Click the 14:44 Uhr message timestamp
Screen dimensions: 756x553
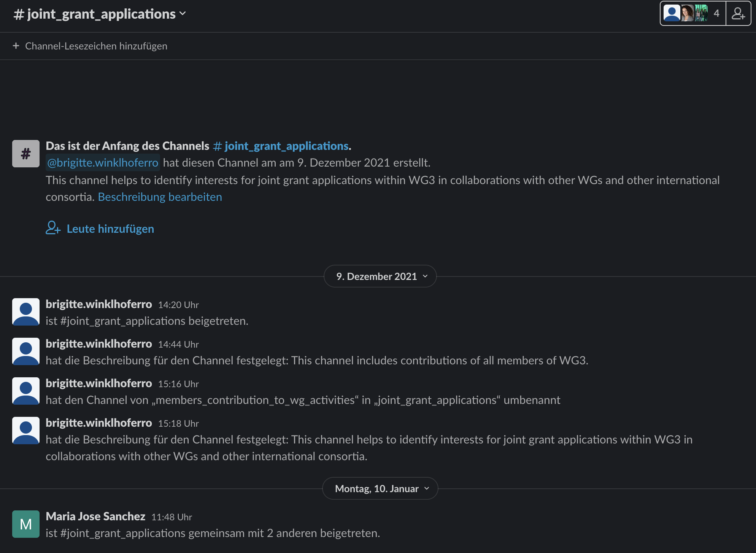click(178, 345)
